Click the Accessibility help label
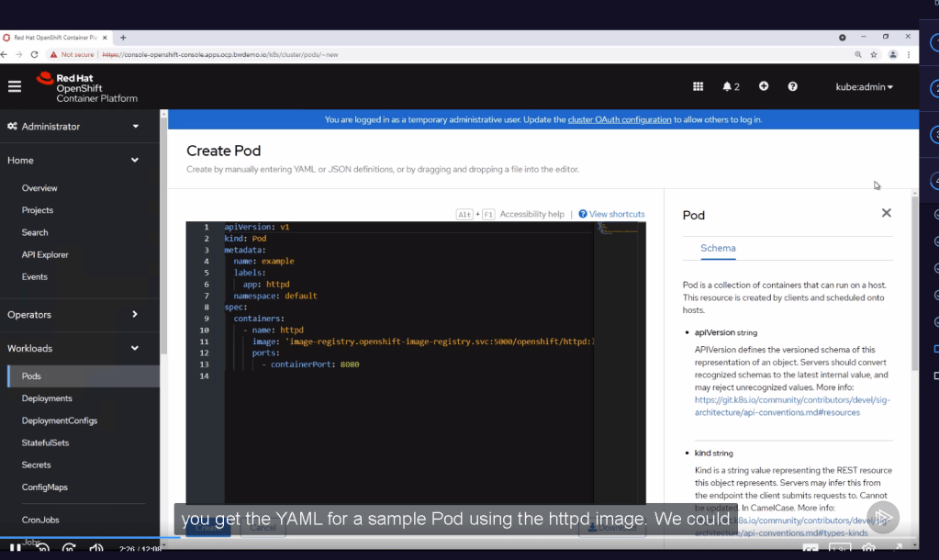Screen dimensions: 939x560 click(x=531, y=214)
